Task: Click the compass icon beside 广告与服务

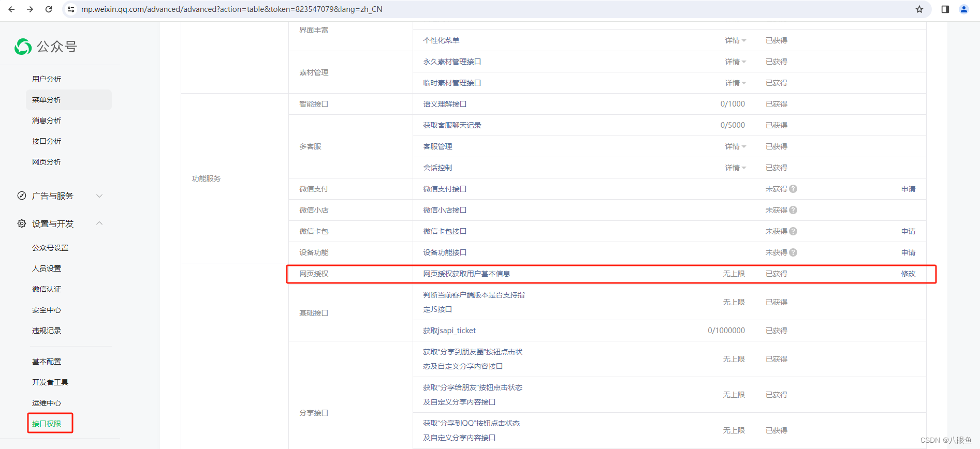Action: click(x=22, y=196)
